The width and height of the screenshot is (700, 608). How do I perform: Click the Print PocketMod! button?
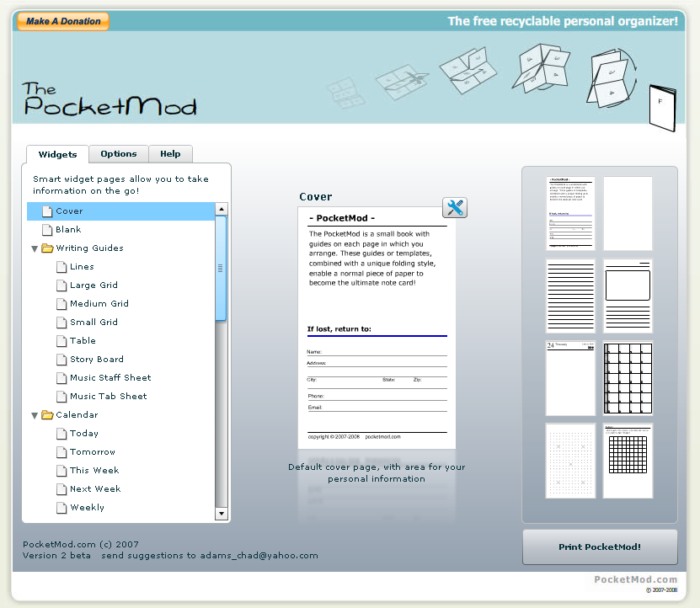point(600,547)
